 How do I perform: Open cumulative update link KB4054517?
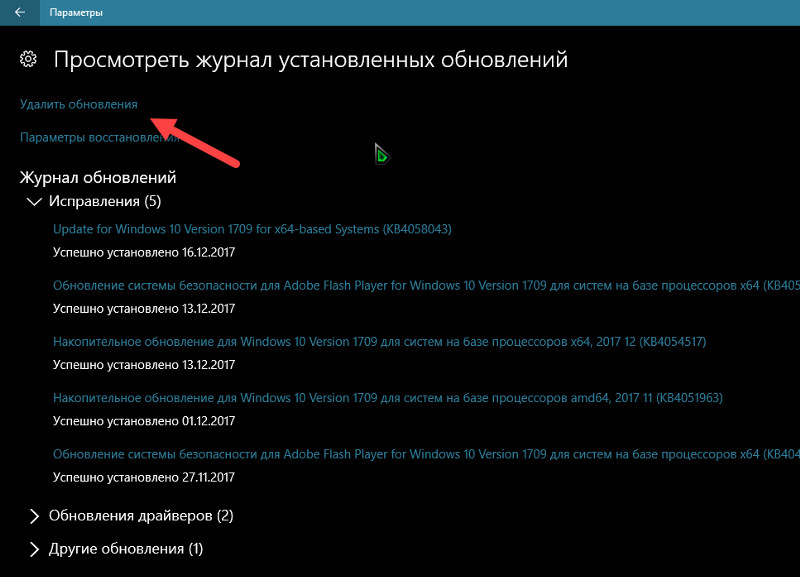point(380,342)
